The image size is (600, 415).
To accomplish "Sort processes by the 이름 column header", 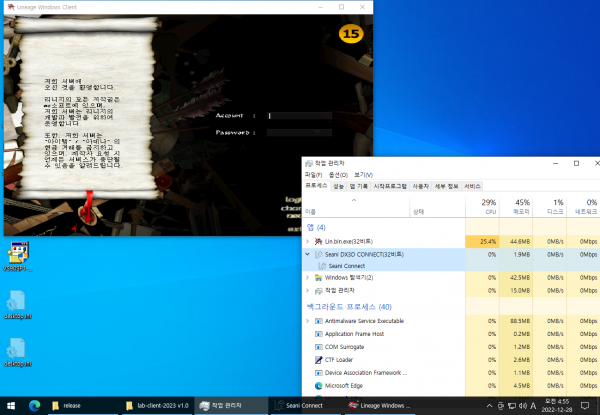I will click(x=356, y=207).
